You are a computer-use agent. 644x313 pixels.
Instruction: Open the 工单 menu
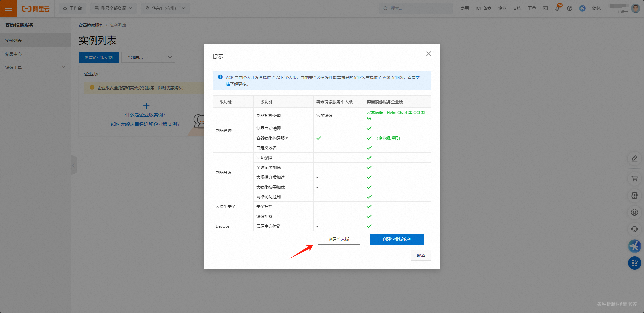pos(532,8)
